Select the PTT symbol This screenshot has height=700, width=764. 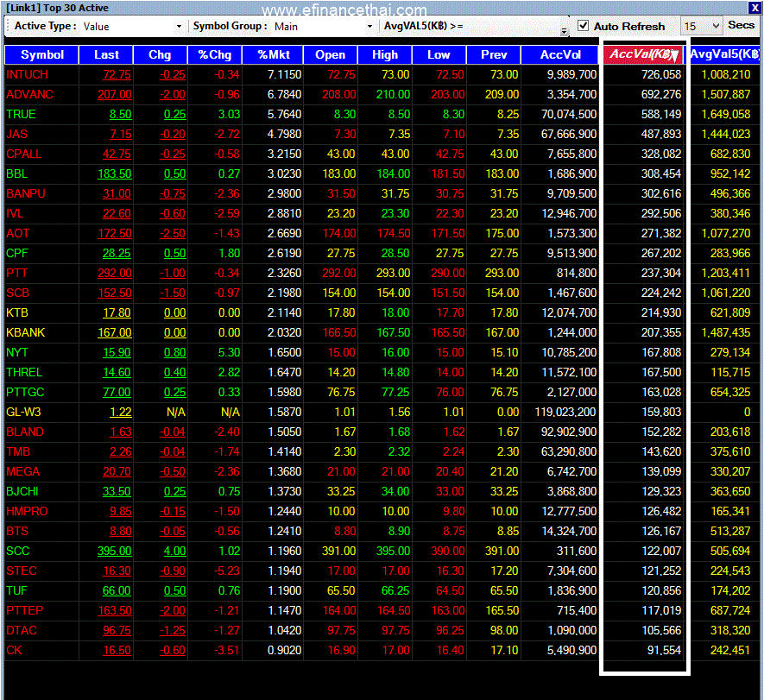click(17, 274)
